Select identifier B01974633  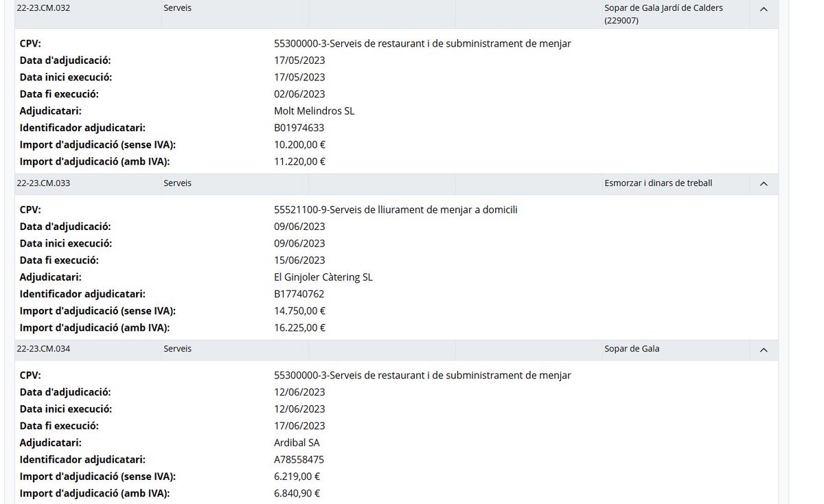coord(299,128)
